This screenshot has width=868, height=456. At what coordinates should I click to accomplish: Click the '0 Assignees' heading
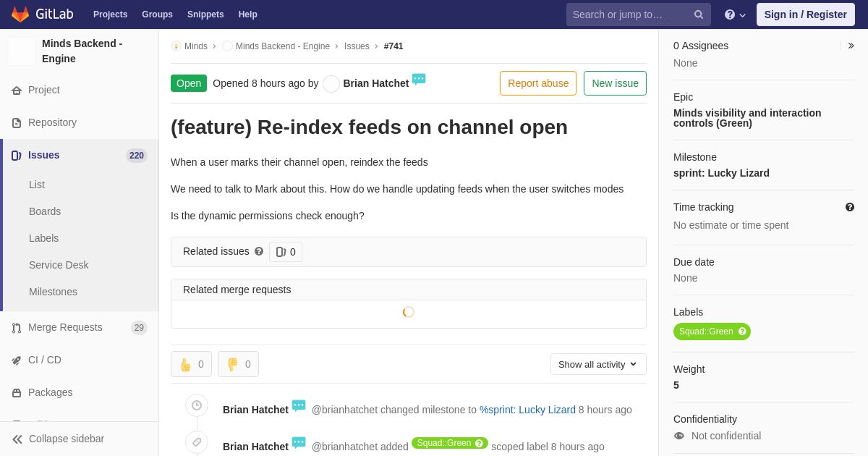(x=701, y=46)
